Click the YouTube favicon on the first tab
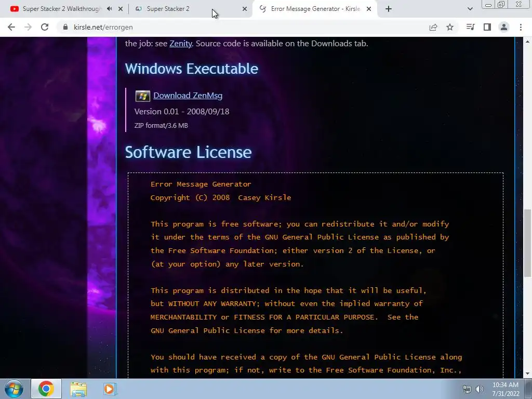Screen dimensions: 532x399 14,9
